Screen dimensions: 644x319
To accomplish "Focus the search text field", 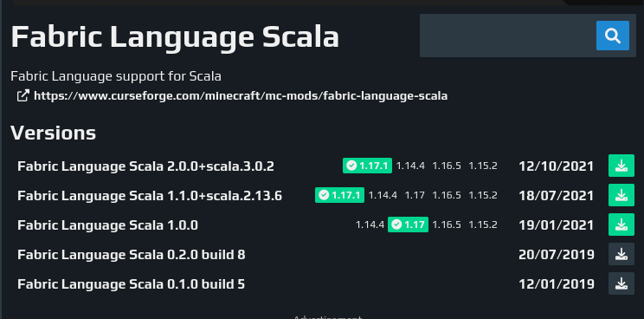I will pyautogui.click(x=508, y=36).
